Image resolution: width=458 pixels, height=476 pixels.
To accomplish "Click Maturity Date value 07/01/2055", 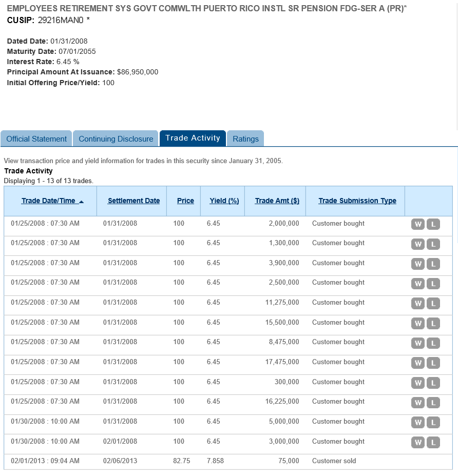I will [x=77, y=51].
